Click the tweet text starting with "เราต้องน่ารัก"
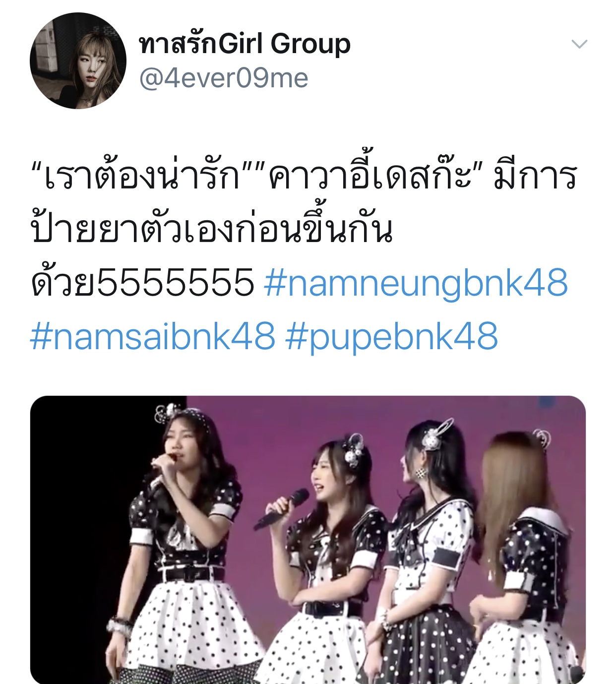The width and height of the screenshot is (616, 684). (140, 176)
